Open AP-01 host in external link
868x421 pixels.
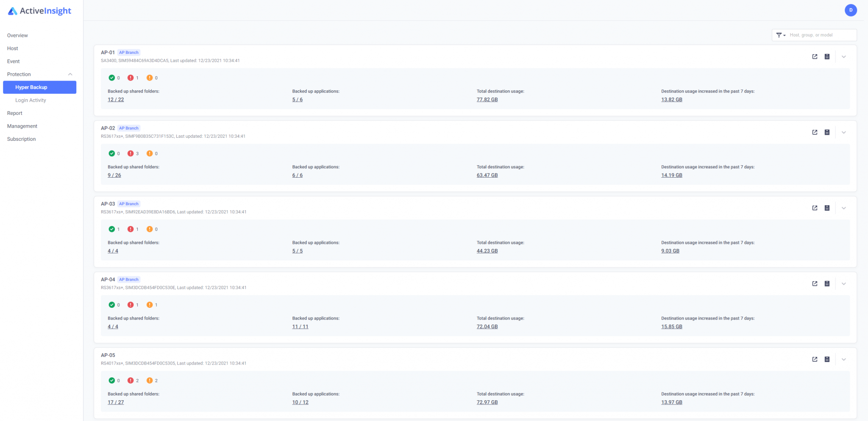click(x=815, y=57)
